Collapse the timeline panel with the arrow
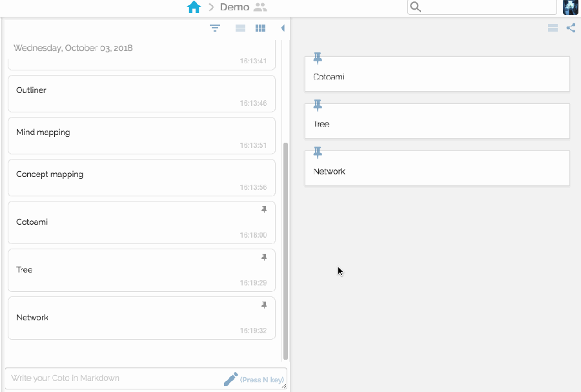 click(283, 28)
